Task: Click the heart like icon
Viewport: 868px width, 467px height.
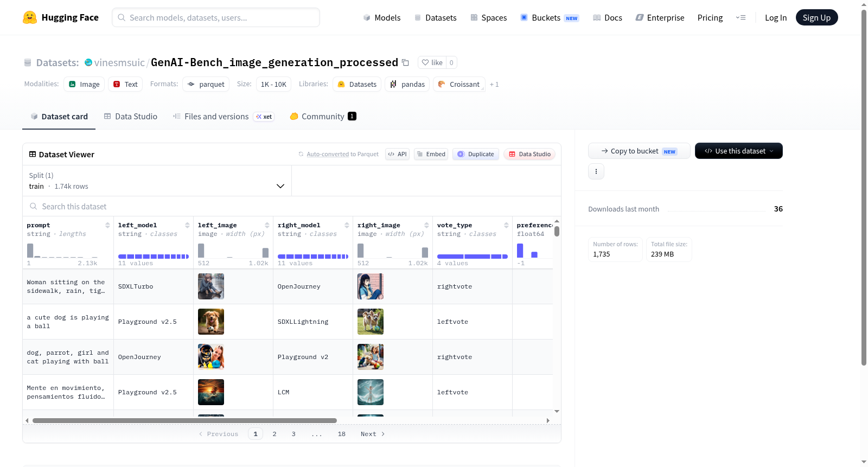Action: 425,62
